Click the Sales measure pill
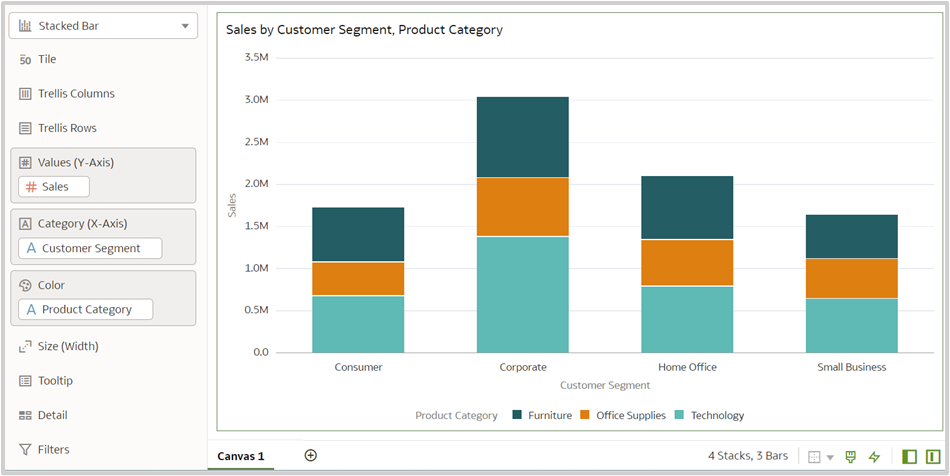 tap(54, 187)
